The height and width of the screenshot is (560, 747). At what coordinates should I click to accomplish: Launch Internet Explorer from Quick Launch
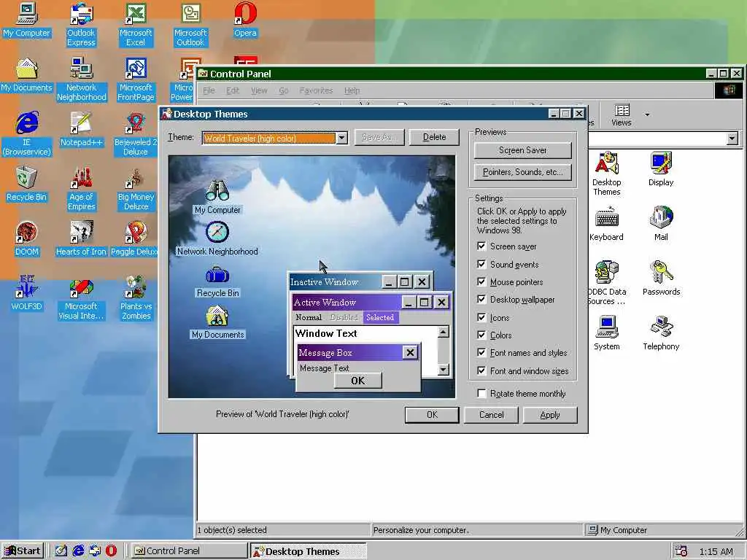[78, 551]
